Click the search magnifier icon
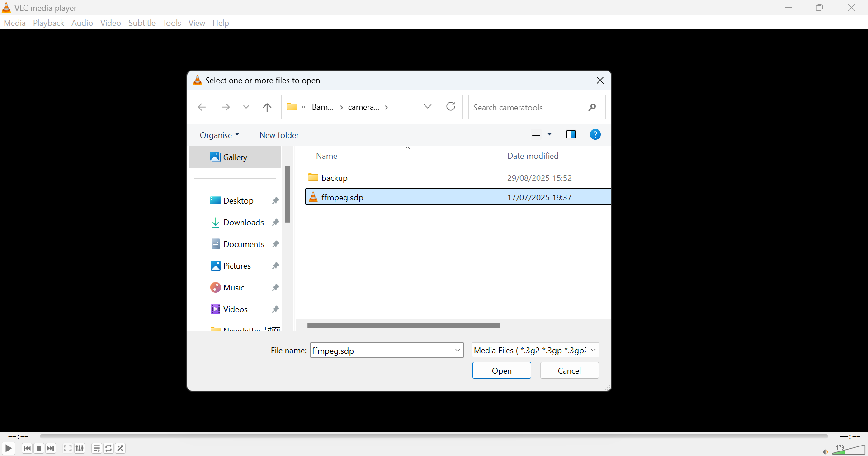Screen dimensions: 868x456 coord(592,107)
